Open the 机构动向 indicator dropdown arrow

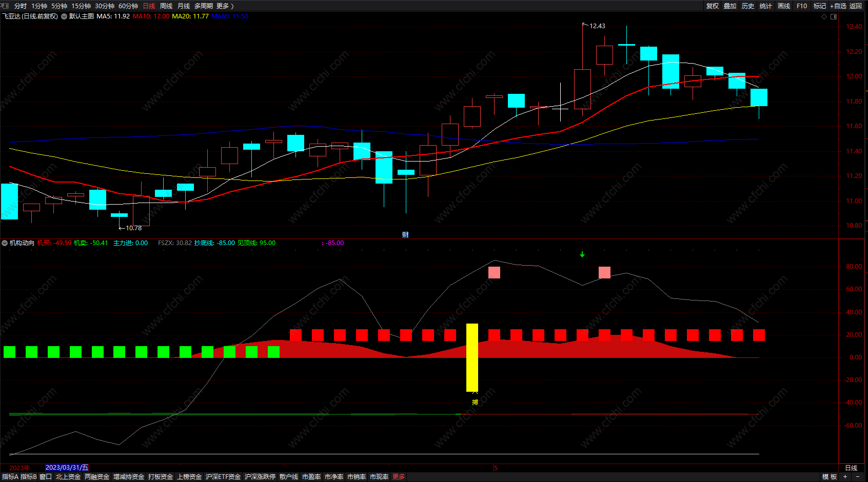click(5, 243)
